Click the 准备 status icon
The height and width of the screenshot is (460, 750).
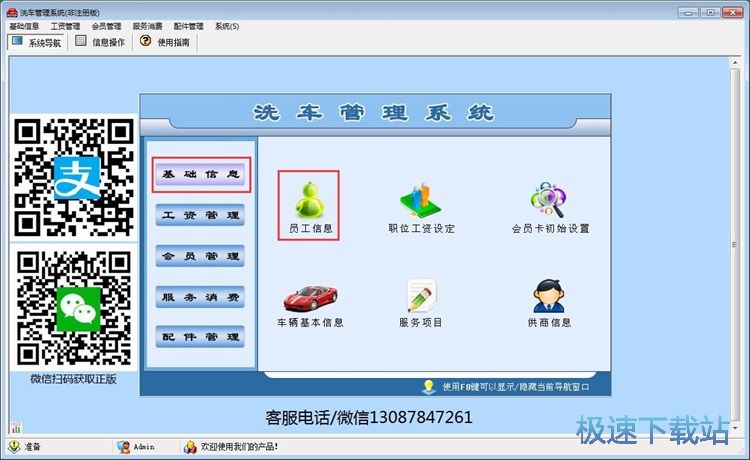(x=14, y=447)
